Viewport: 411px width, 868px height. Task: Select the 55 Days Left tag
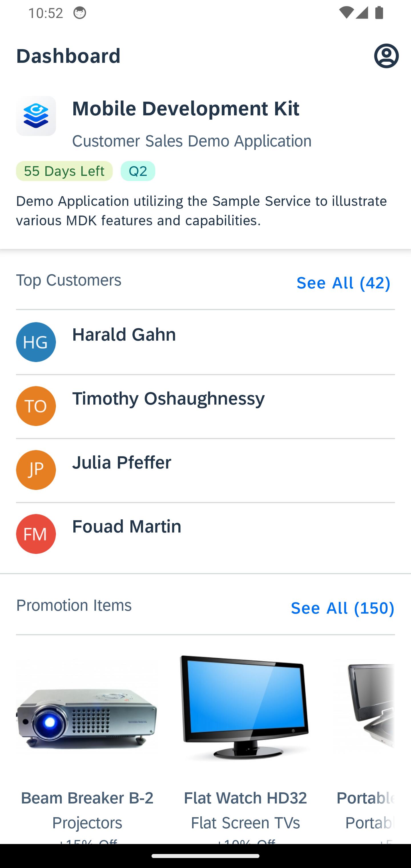[64, 171]
